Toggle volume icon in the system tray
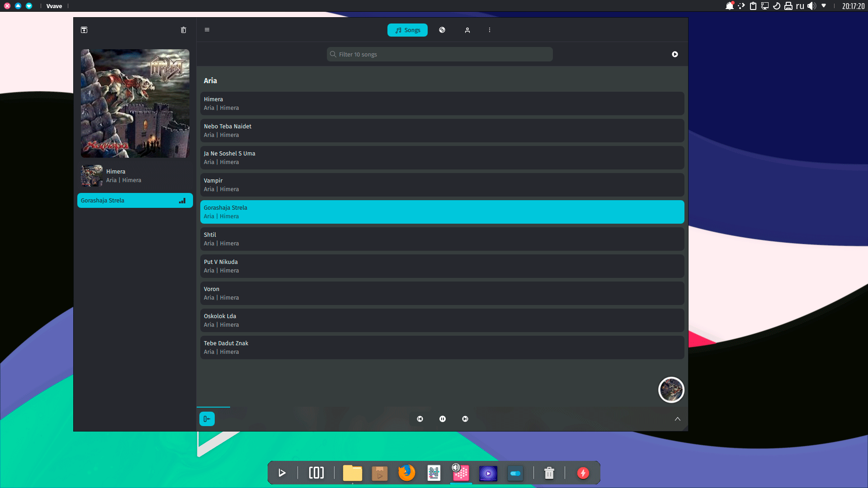The height and width of the screenshot is (488, 868). tap(812, 6)
